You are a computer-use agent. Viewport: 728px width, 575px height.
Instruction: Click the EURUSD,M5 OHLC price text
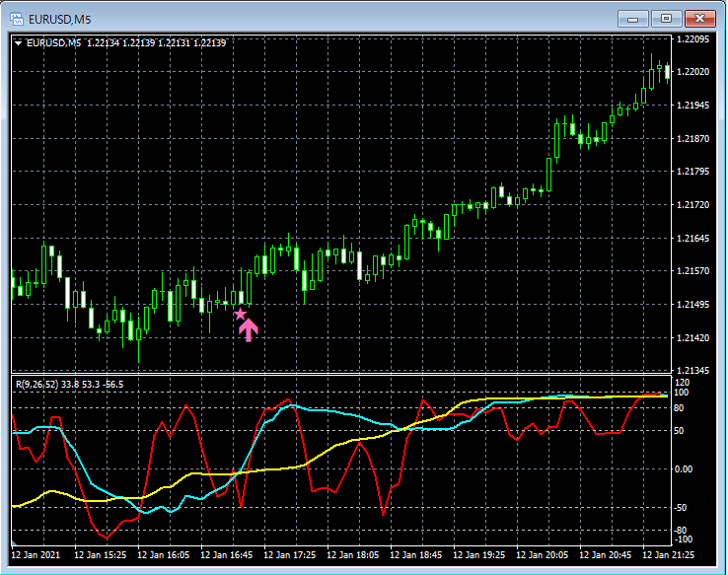156,42
